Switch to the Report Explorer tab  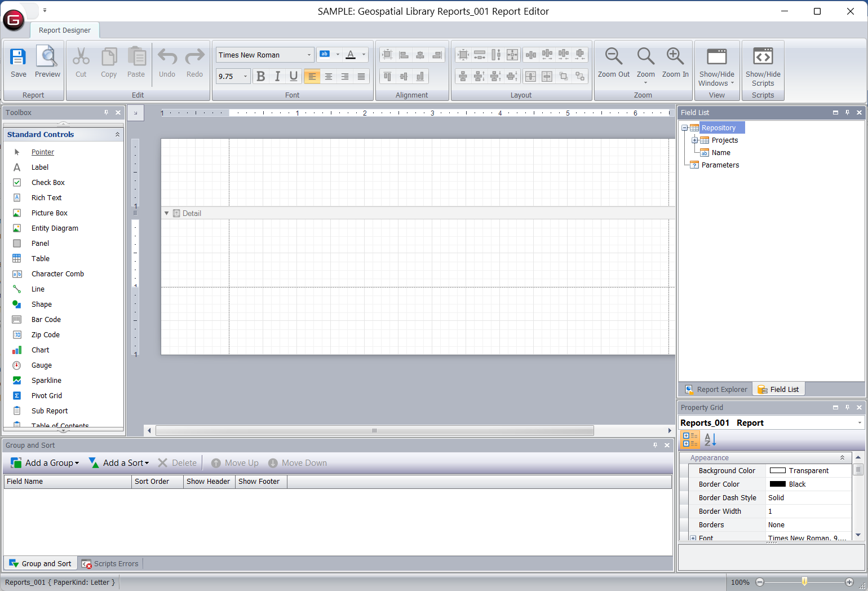click(x=716, y=390)
